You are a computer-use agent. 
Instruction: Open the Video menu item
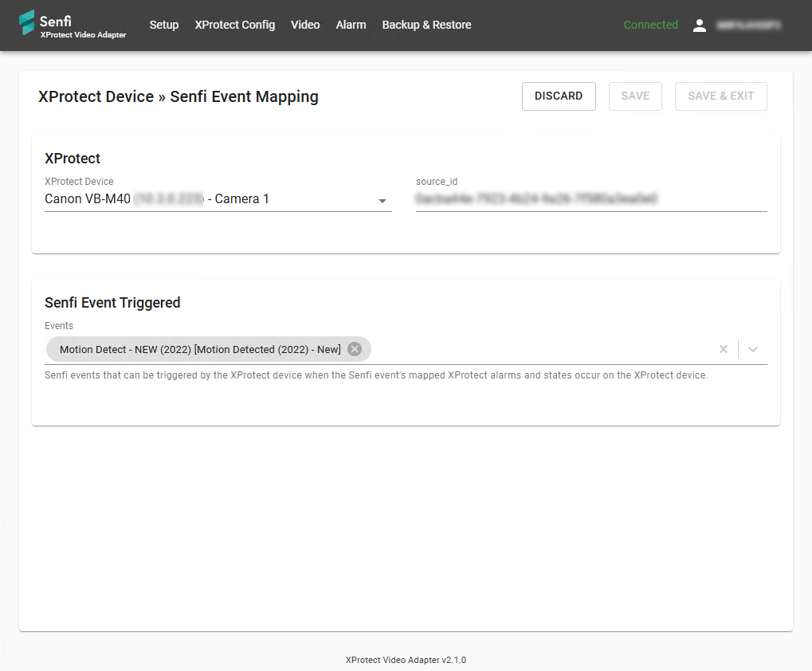tap(305, 25)
